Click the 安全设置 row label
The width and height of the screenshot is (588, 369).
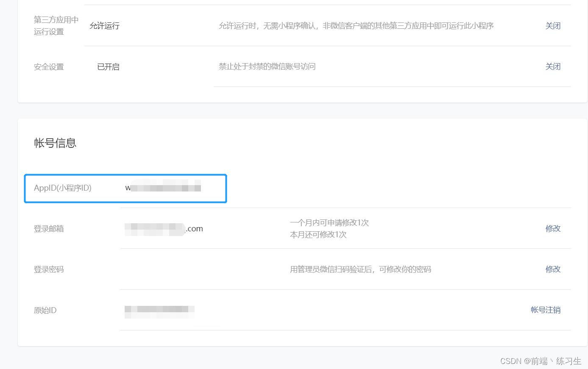[48, 67]
